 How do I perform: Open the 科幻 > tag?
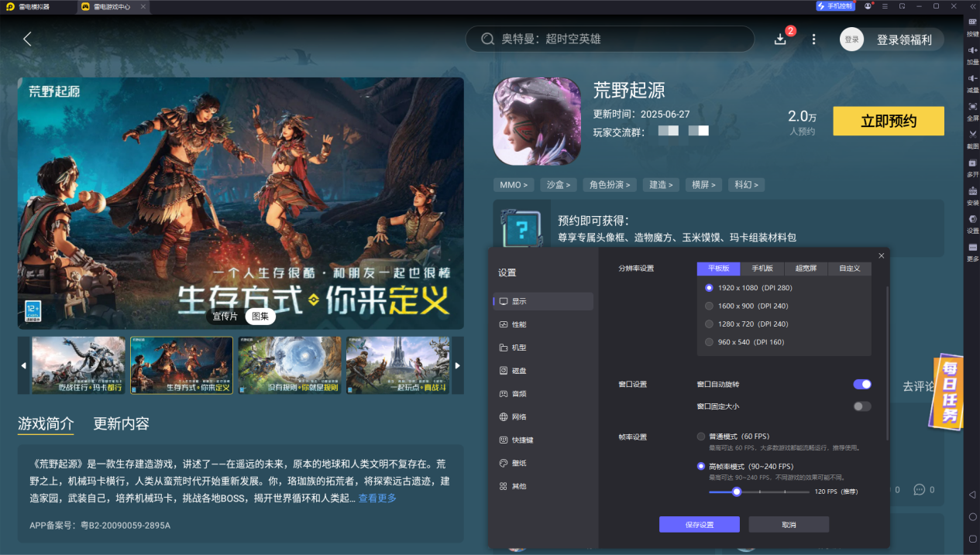coord(747,185)
